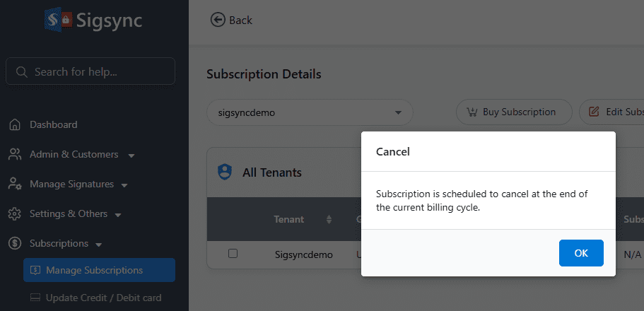Click the Dashboard home icon
Viewport: 644px width, 311px height.
point(14,125)
